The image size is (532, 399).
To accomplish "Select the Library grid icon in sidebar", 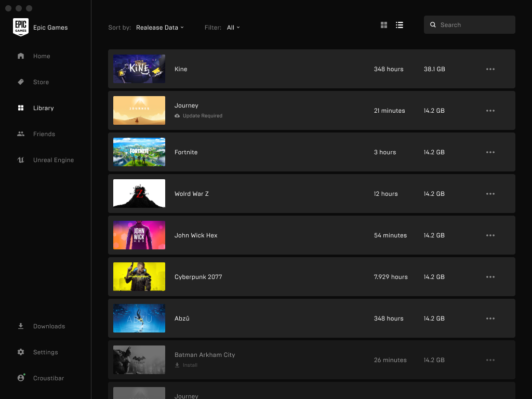I will 21,108.
